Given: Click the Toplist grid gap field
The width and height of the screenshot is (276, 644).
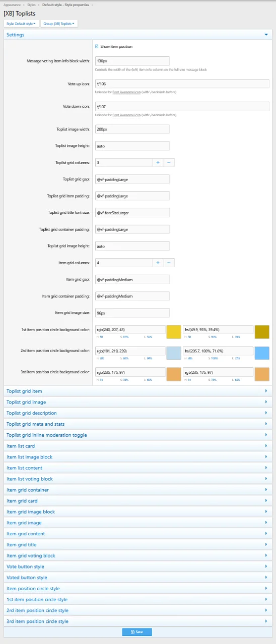Looking at the screenshot, I should [x=132, y=179].
